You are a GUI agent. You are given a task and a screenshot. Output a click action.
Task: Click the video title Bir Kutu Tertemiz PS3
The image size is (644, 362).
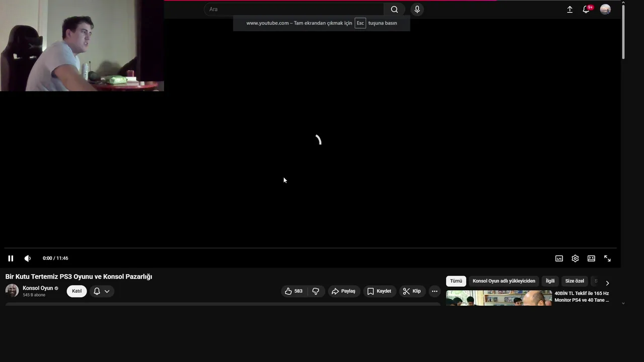coord(78,277)
